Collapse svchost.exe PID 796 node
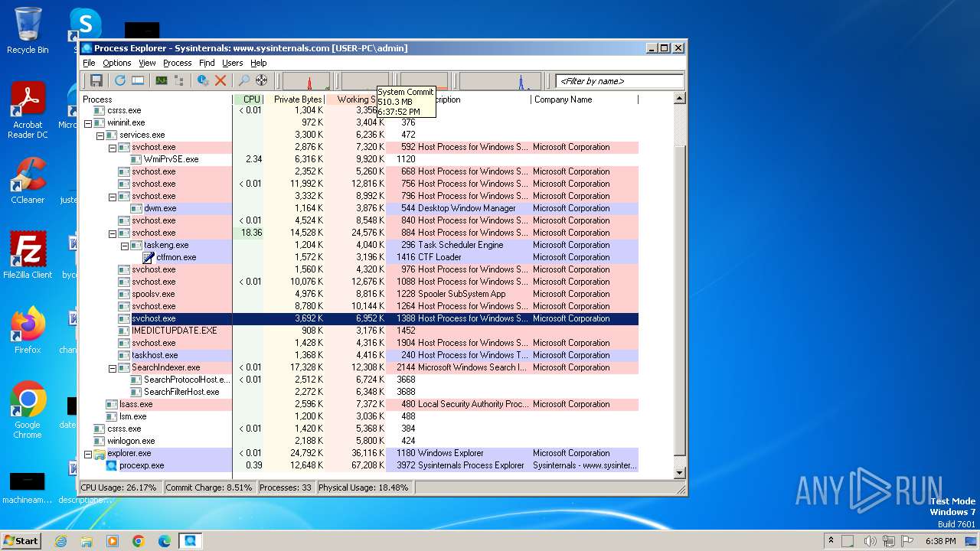980x551 pixels. click(x=112, y=196)
